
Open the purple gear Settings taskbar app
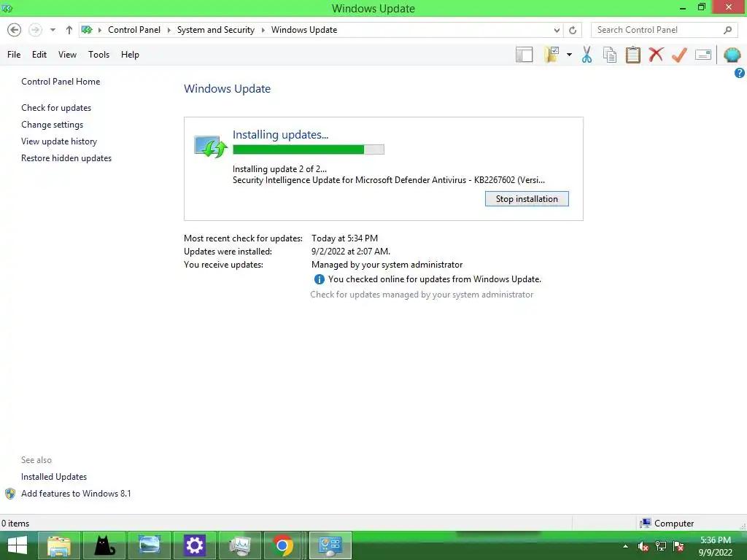click(x=195, y=545)
